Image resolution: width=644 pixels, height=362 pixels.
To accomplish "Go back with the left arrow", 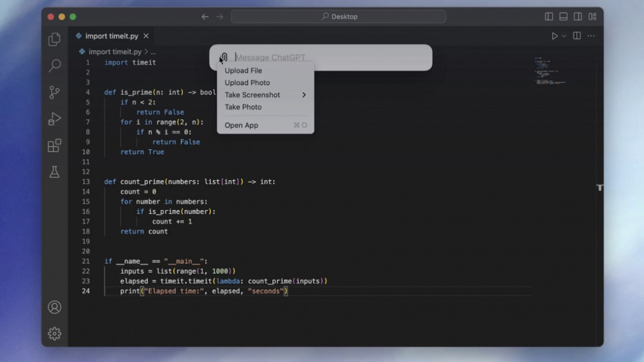I will 205,16.
